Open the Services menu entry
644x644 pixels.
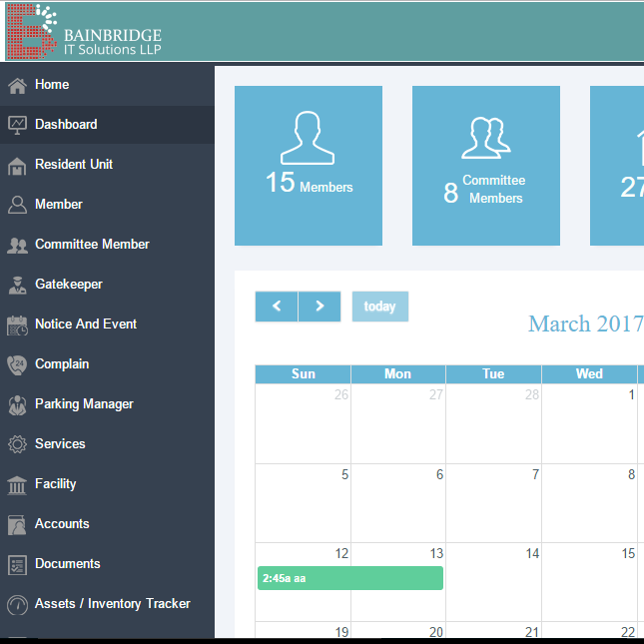107,443
